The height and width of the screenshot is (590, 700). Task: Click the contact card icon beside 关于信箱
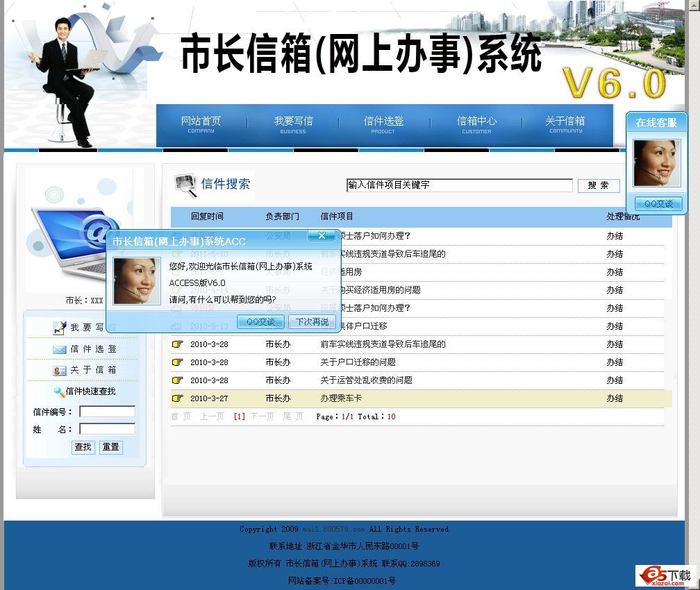point(60,371)
